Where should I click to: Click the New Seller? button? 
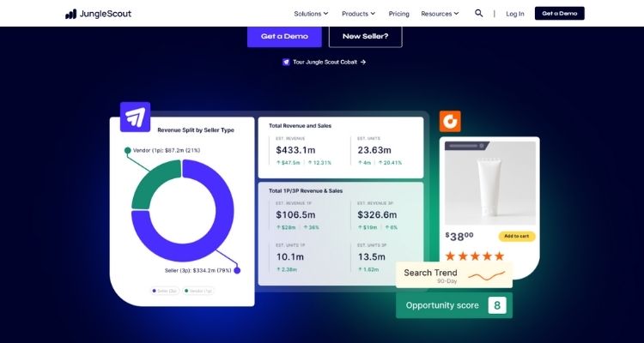(365, 36)
